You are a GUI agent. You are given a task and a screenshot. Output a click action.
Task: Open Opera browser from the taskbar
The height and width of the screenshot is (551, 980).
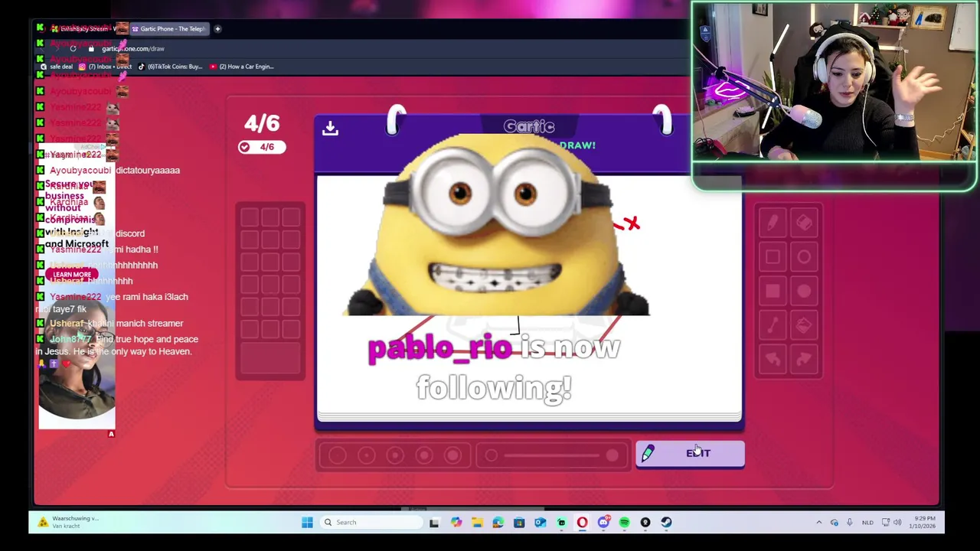(x=582, y=522)
